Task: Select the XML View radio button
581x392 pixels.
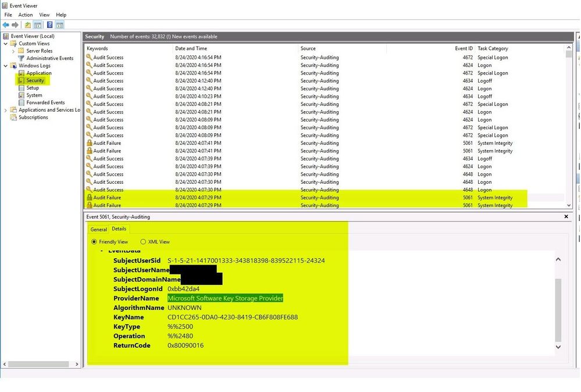Action: tap(143, 242)
